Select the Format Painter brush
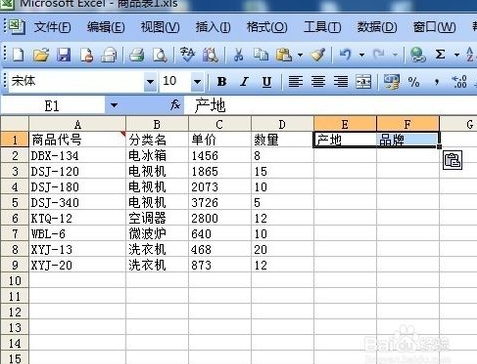 (x=318, y=54)
